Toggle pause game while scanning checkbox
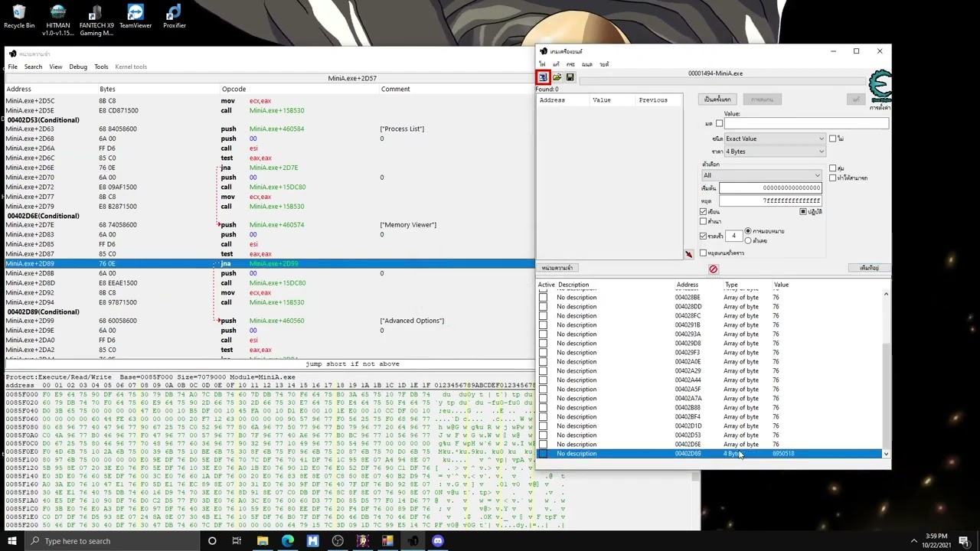The height and width of the screenshot is (551, 980). [704, 253]
